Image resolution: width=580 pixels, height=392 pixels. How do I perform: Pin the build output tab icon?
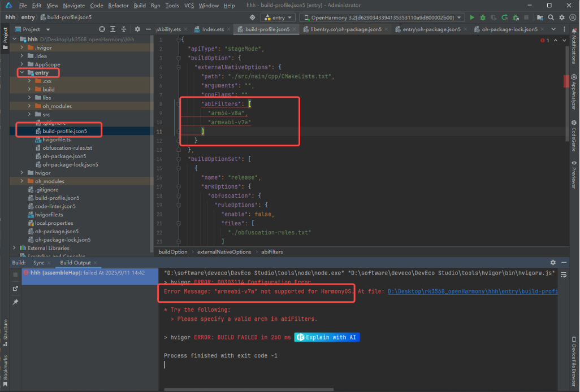16,302
